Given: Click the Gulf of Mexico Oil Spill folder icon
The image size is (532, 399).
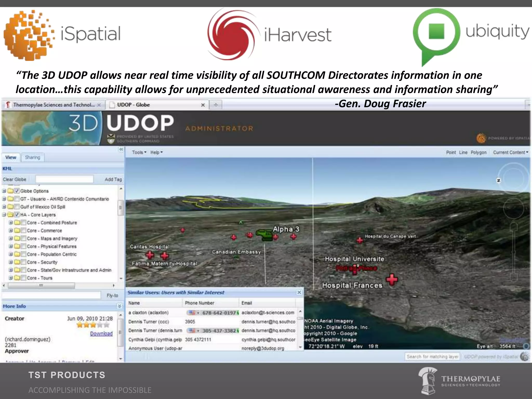Looking at the screenshot, I should click(10, 207).
